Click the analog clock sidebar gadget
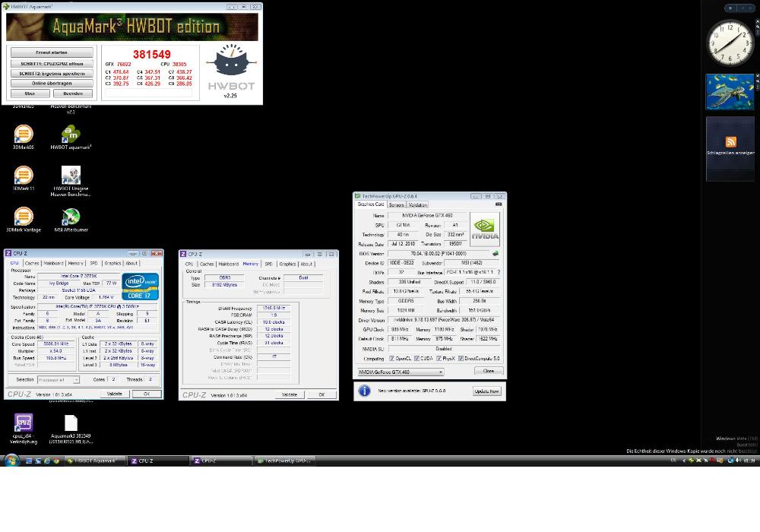 coord(730,43)
